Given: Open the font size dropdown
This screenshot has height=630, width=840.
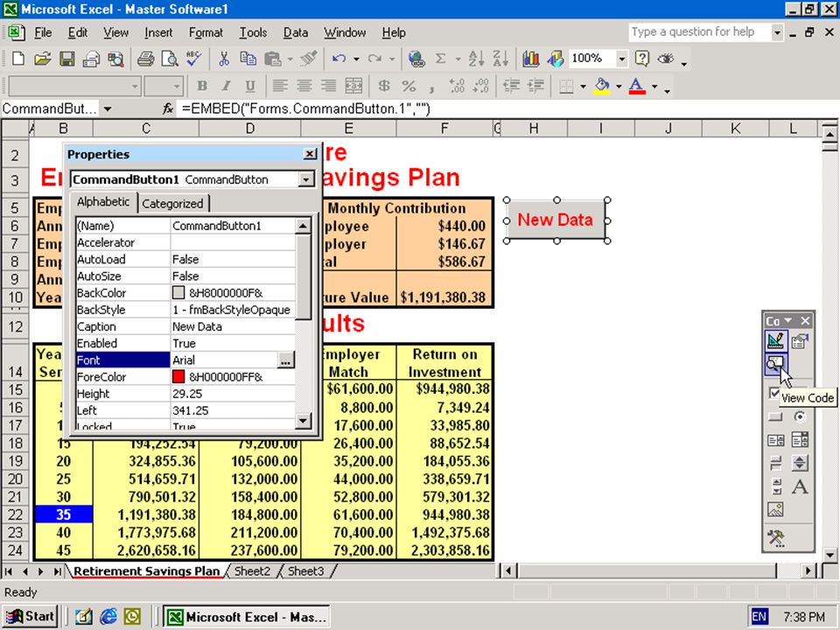Looking at the screenshot, I should 176,86.
